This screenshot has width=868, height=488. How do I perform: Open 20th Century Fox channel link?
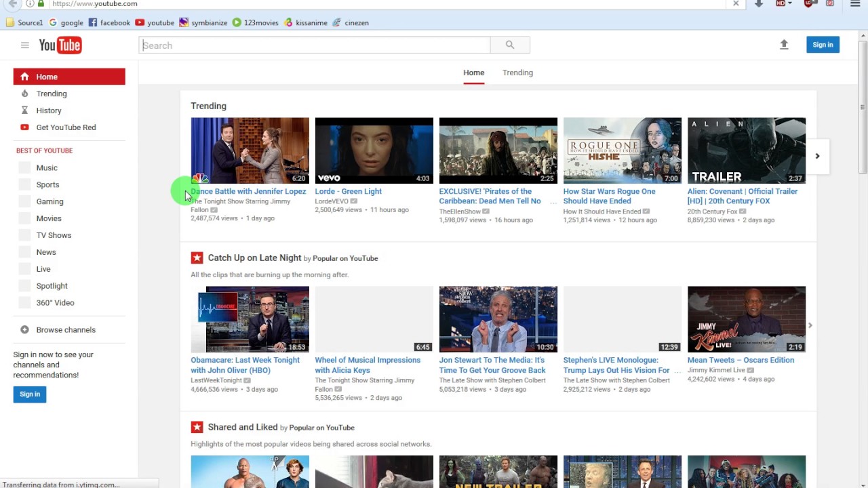click(x=712, y=211)
